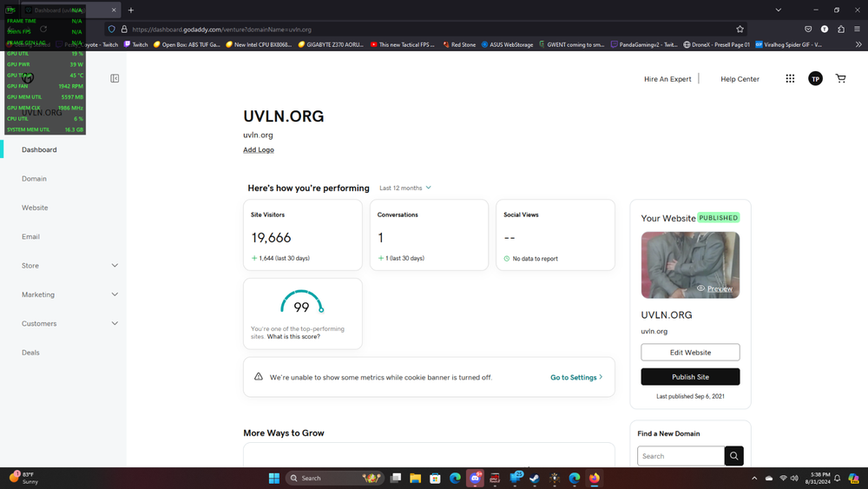Open the Social Views card

tap(556, 235)
